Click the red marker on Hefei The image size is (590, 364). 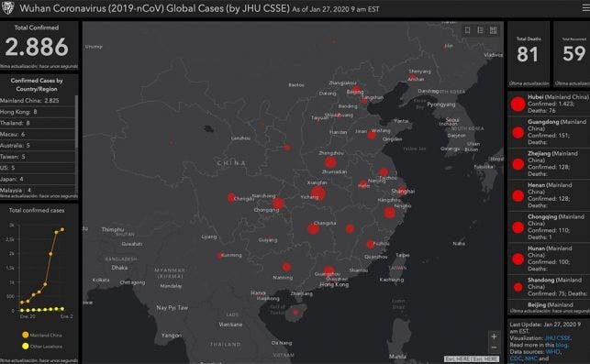click(363, 184)
